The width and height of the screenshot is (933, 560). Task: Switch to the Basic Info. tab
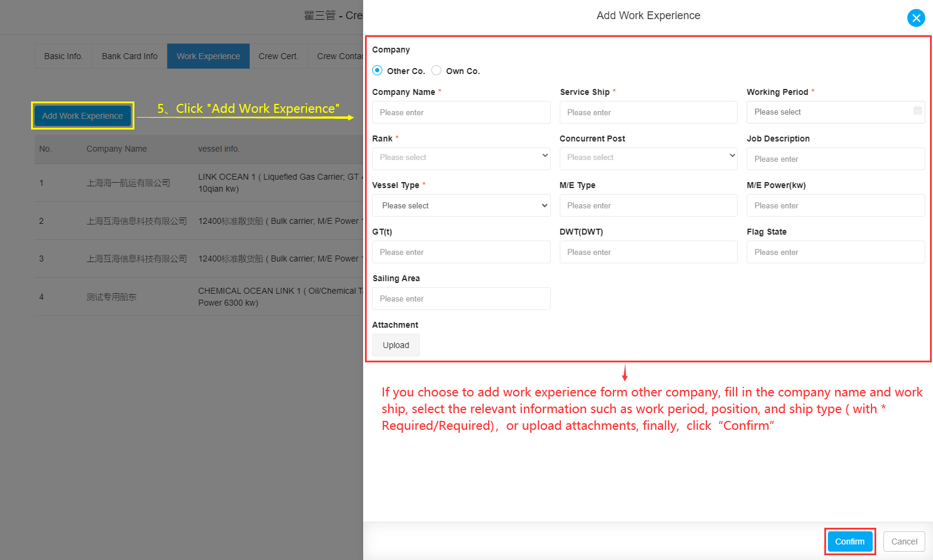(63, 56)
